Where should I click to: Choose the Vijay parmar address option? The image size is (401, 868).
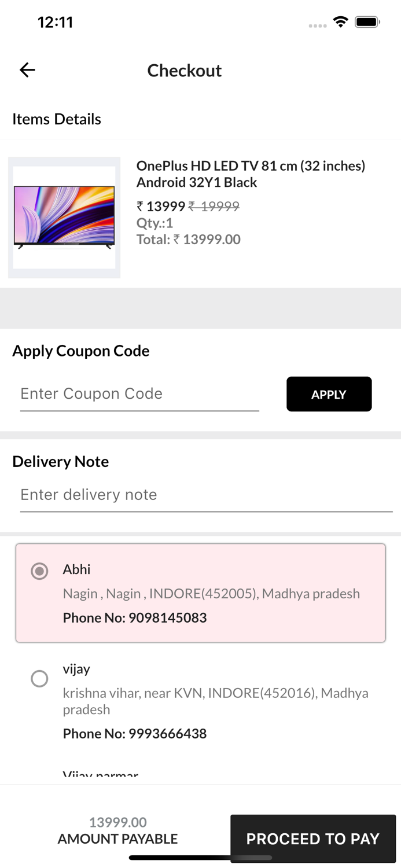coord(100,774)
